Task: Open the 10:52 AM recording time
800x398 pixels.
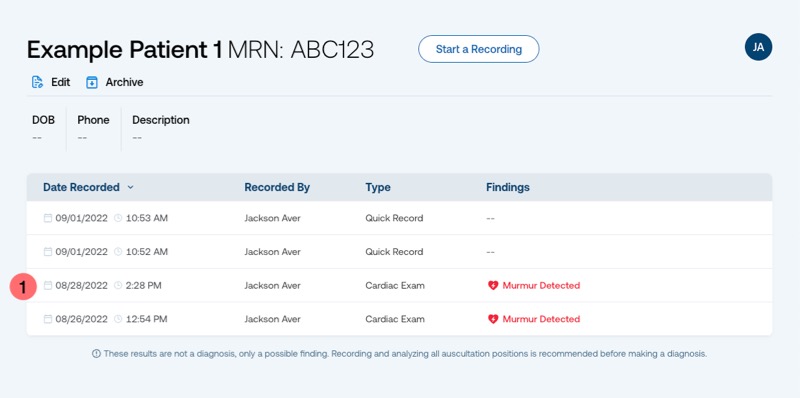Action: [146, 252]
